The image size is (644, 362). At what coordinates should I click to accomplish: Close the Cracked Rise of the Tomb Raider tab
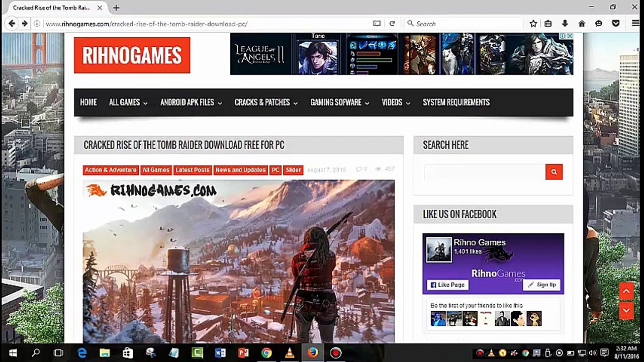click(100, 8)
